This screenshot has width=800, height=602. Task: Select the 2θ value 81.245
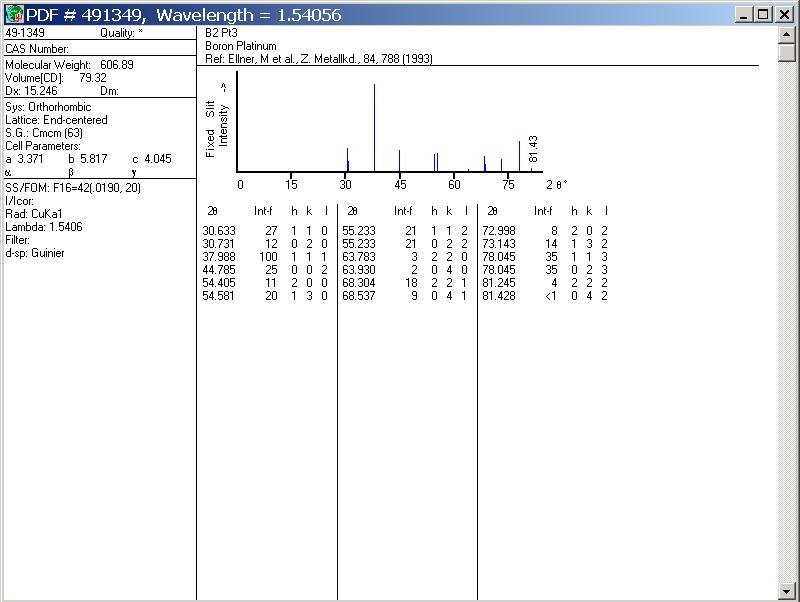point(499,283)
